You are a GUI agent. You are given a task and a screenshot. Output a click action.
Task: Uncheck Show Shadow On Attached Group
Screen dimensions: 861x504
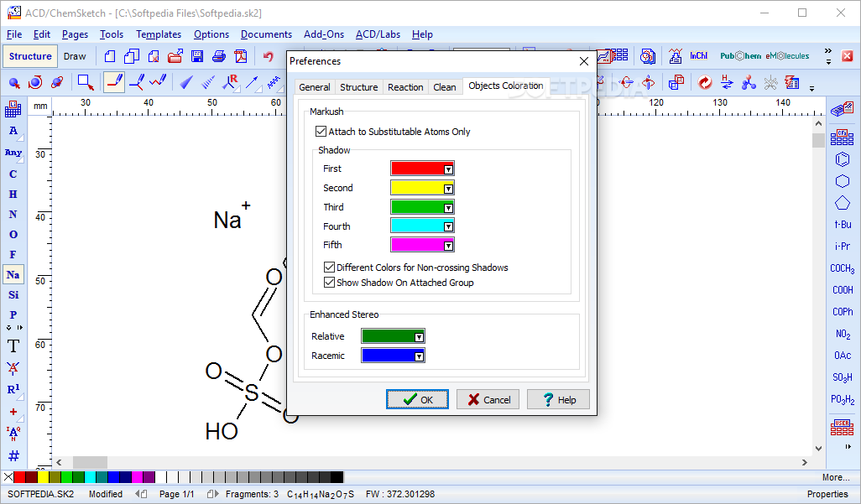point(399,283)
